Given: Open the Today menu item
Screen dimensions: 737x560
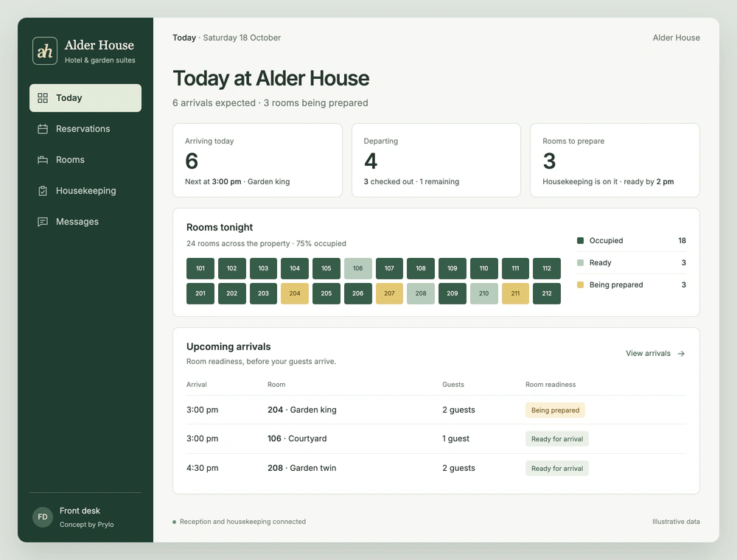Looking at the screenshot, I should click(85, 98).
